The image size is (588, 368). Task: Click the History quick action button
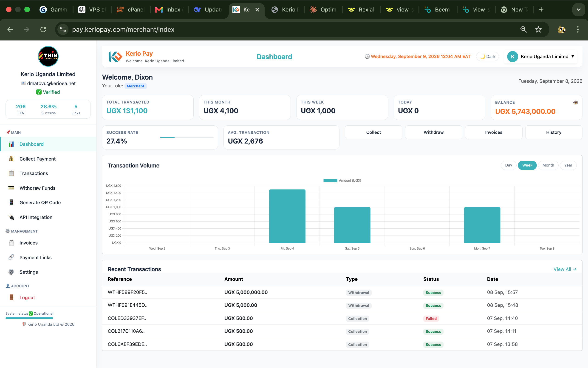coord(554,132)
